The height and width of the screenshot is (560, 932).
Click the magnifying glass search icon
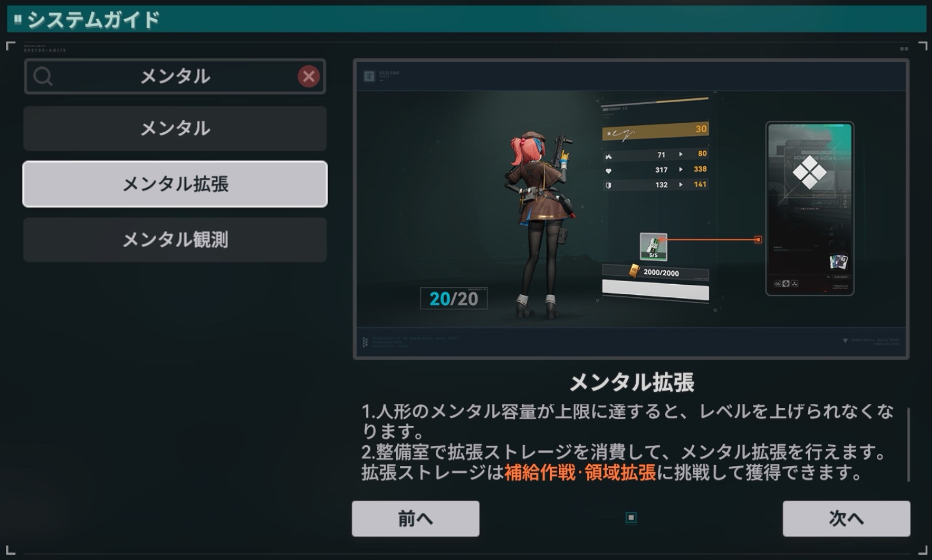43,76
